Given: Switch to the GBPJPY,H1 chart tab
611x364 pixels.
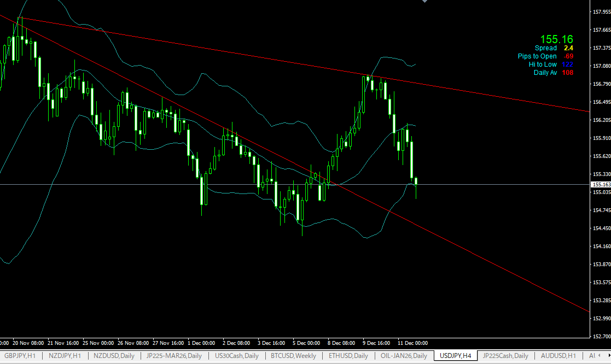Looking at the screenshot, I should coord(19,356).
